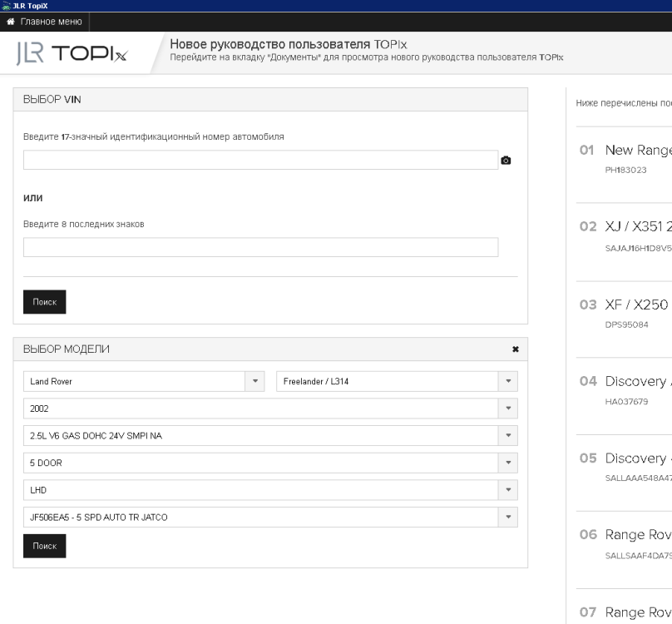Click the home icon in top menu bar
This screenshot has width=672, height=624.
[11, 22]
